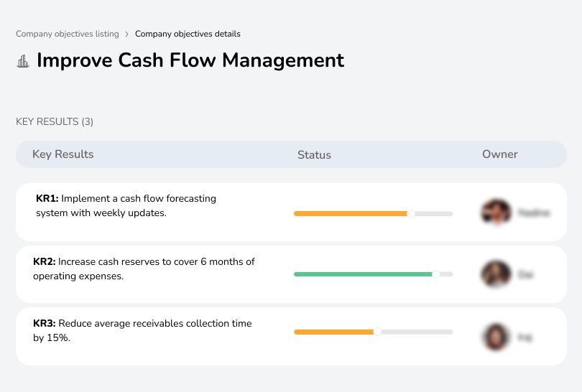This screenshot has height=392, width=582.
Task: Open KR1 cash flow forecasting system row
Action: pos(291,212)
